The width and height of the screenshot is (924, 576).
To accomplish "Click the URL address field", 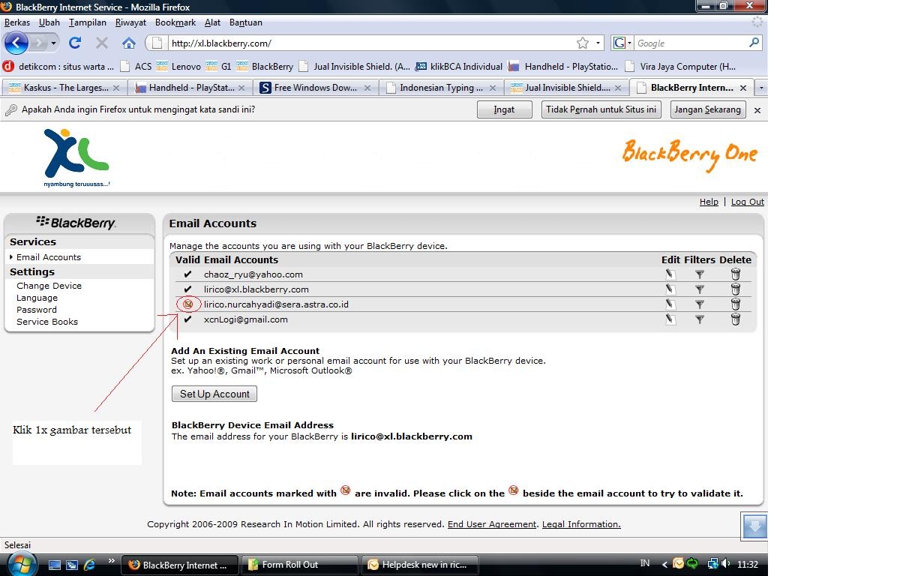I will click(371, 43).
